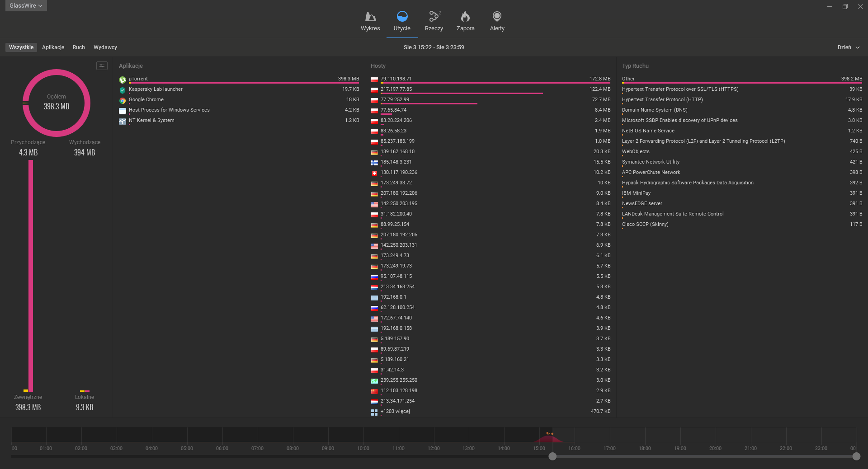
Task: Click the Kaspersky Lab launcher icon
Action: coord(123,90)
